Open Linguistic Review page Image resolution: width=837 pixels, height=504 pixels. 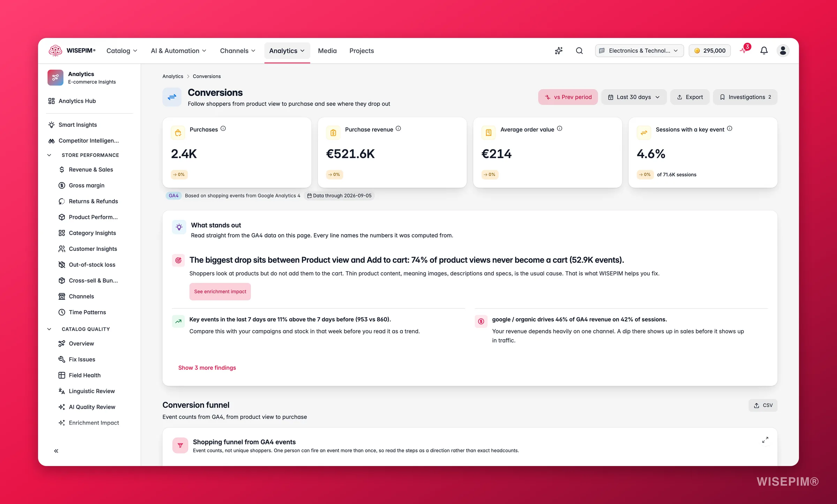point(92,391)
